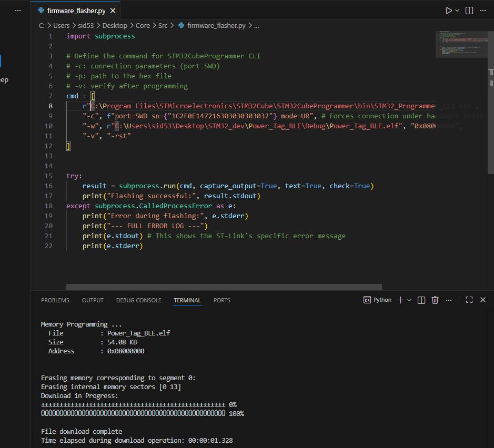Kill the terminal with trash icon
The width and height of the screenshot is (494, 448).
pyautogui.click(x=435, y=300)
